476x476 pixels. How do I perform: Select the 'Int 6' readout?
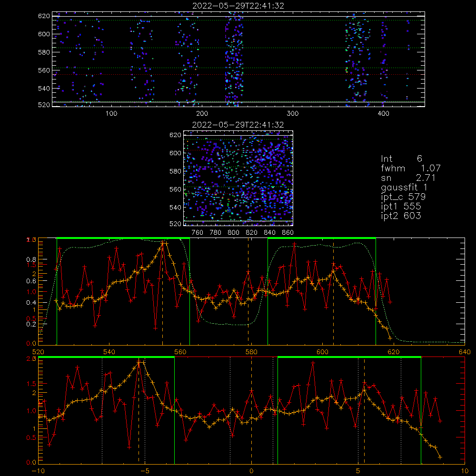[401, 159]
